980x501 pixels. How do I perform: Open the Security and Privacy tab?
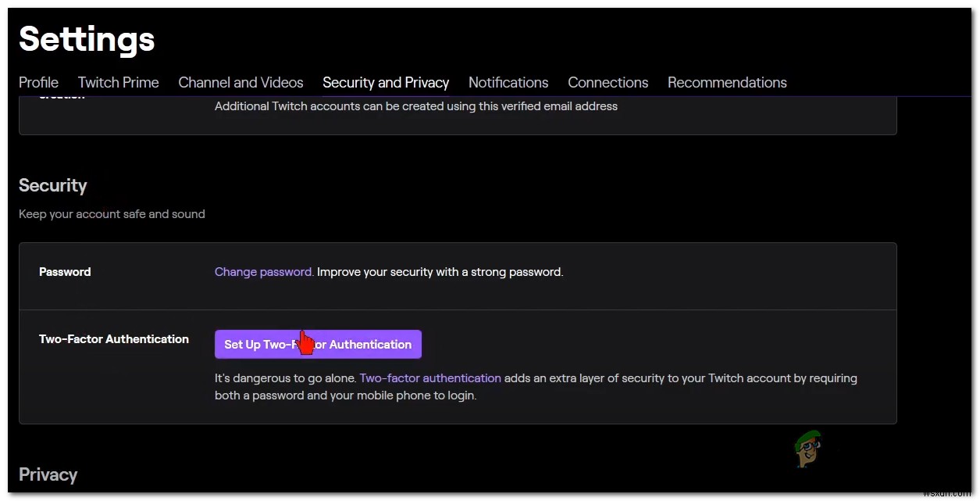coord(386,82)
